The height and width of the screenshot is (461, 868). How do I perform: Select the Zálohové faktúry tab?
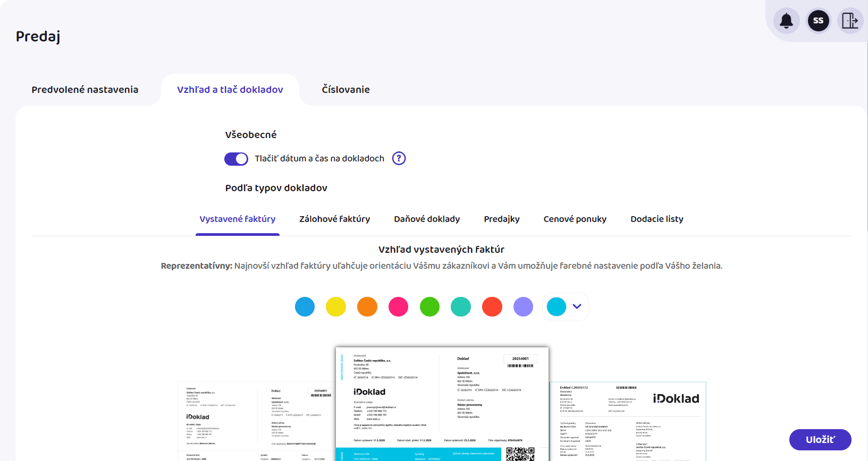pos(334,219)
